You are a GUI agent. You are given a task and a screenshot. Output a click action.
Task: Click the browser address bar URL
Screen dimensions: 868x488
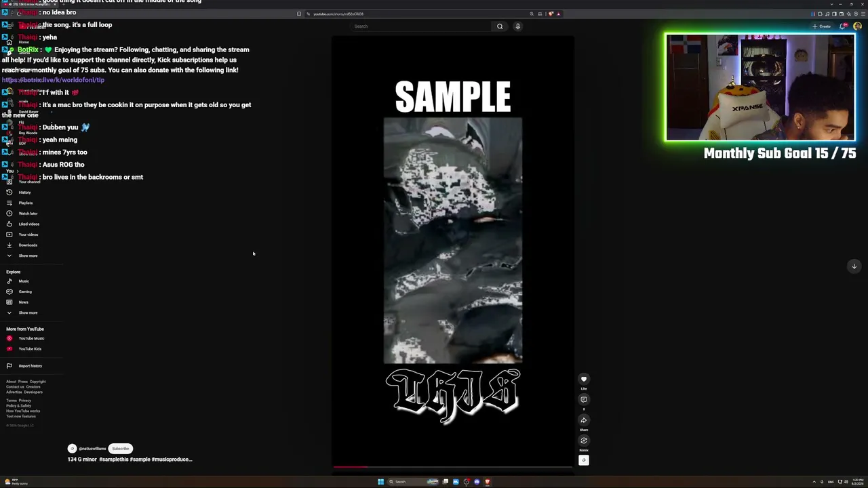tap(338, 14)
